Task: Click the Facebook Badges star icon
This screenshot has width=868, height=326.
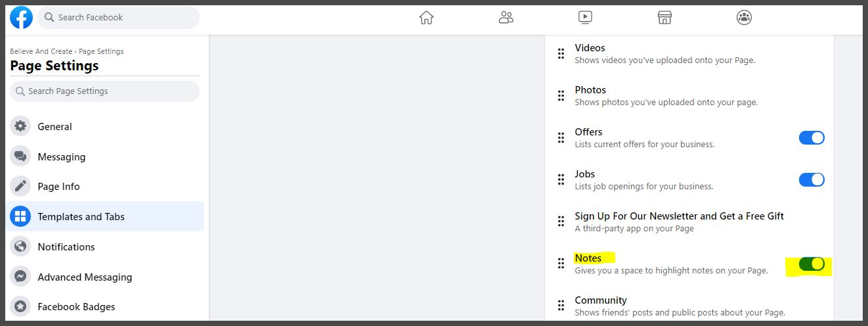Action: pos(20,306)
